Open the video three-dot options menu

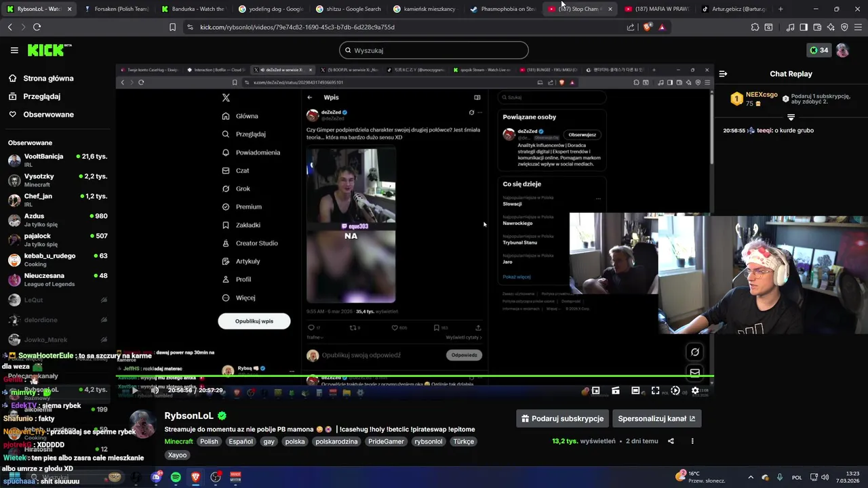[x=692, y=441]
